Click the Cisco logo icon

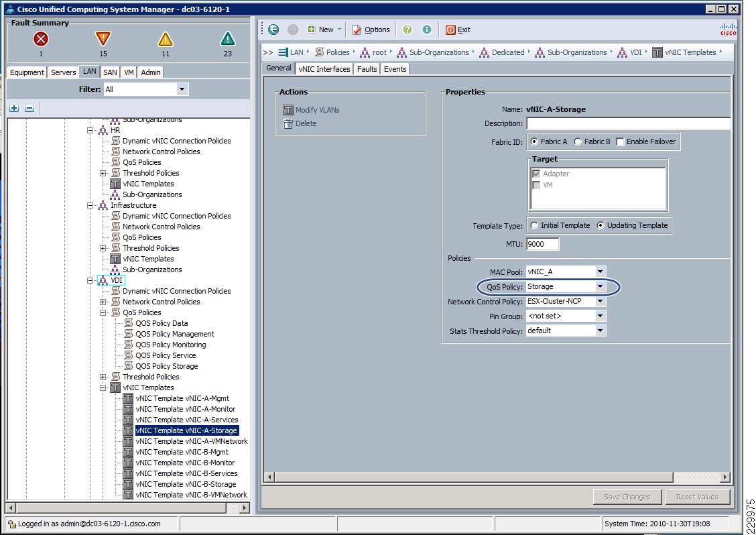[x=728, y=29]
